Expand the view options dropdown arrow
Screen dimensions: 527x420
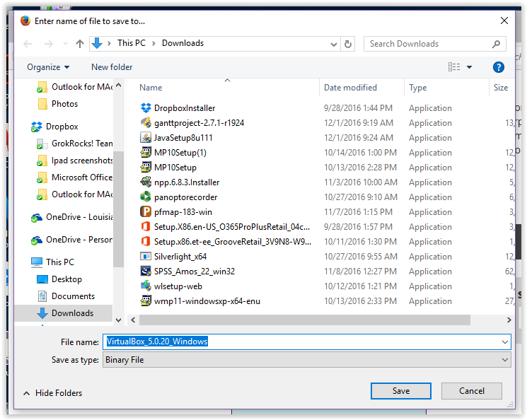[469, 67]
